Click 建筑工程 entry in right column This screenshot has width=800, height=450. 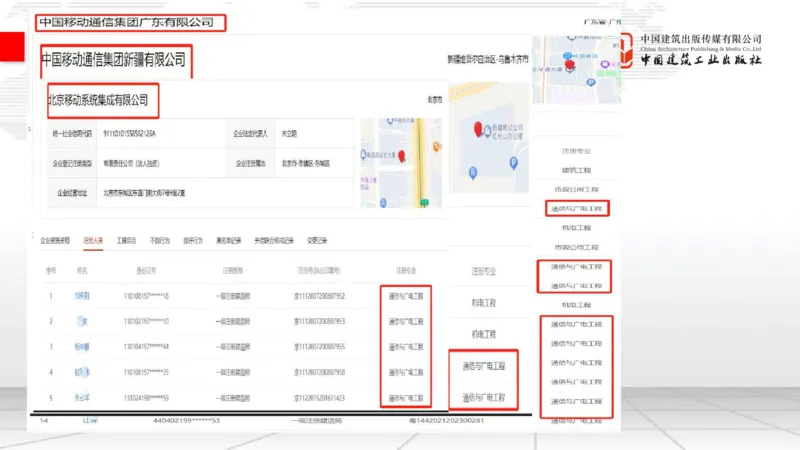click(x=577, y=170)
